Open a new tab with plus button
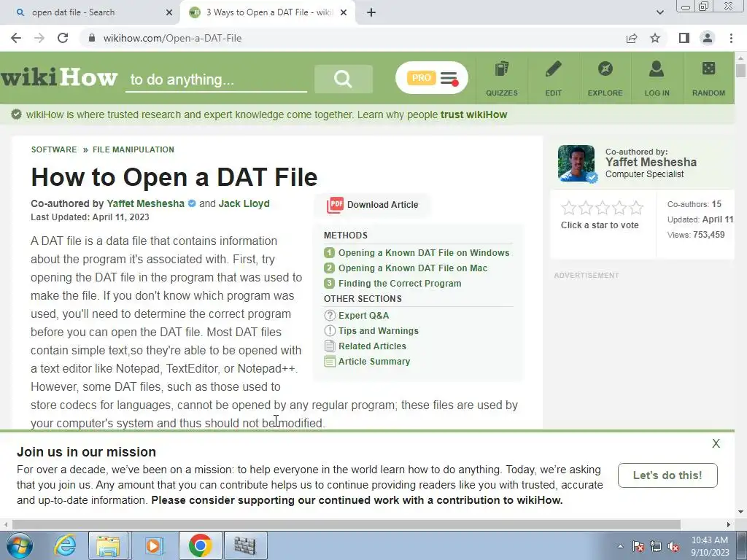This screenshot has height=560, width=747. (x=371, y=12)
